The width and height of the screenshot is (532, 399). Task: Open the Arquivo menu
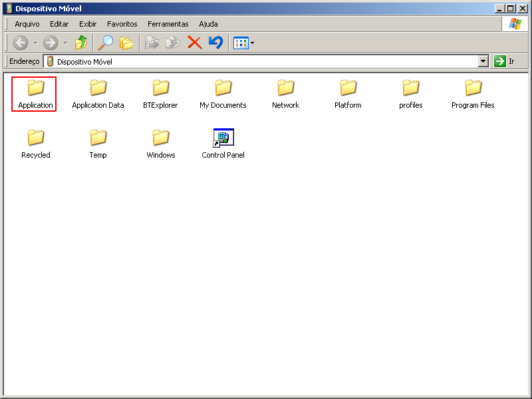point(27,24)
